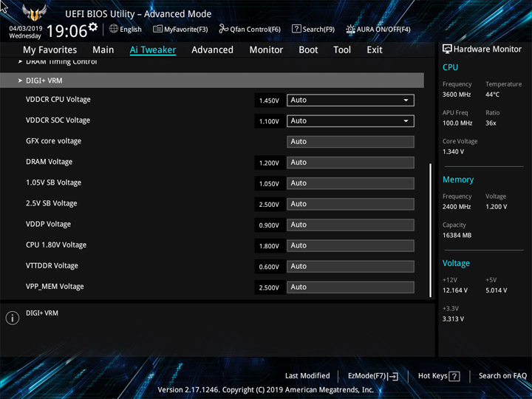Expand the DIGI+ VRM submenu
Image resolution: width=532 pixels, height=399 pixels.
[212, 81]
